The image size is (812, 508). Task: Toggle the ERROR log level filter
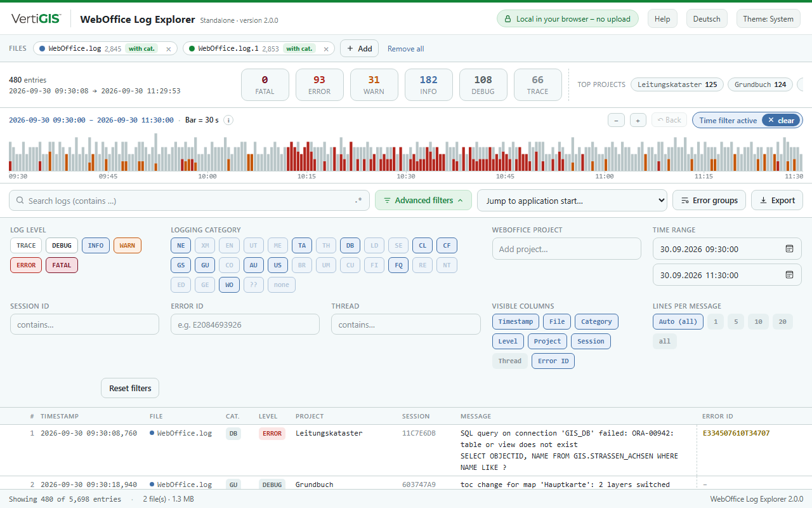click(26, 265)
